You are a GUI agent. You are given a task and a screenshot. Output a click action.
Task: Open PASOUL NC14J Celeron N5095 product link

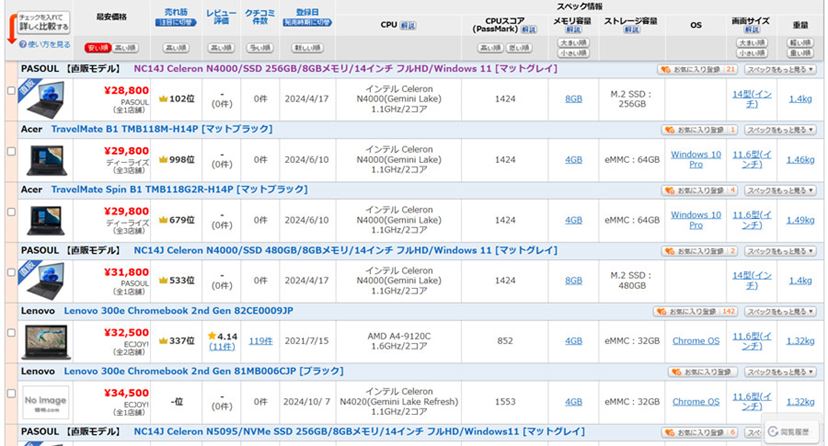(359, 432)
